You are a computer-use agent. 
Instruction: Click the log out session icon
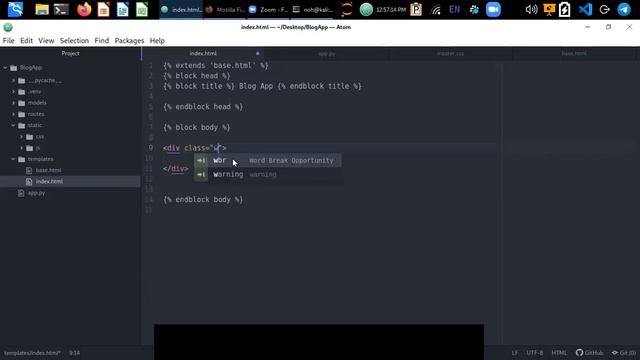point(604,9)
